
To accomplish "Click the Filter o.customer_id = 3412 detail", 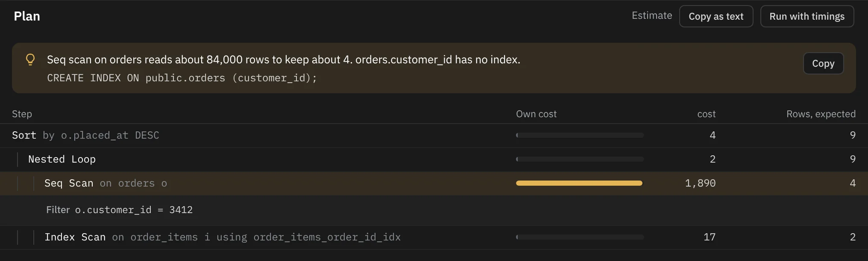I will [120, 210].
